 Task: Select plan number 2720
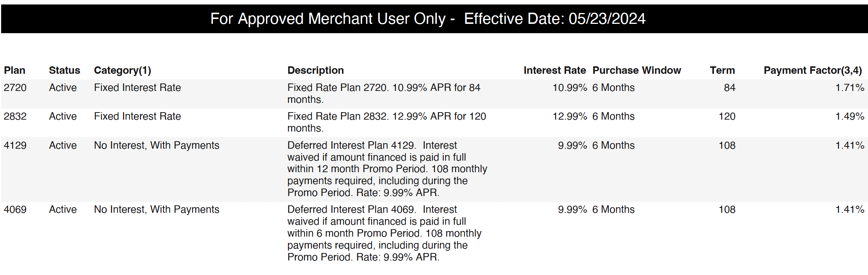tap(15, 88)
